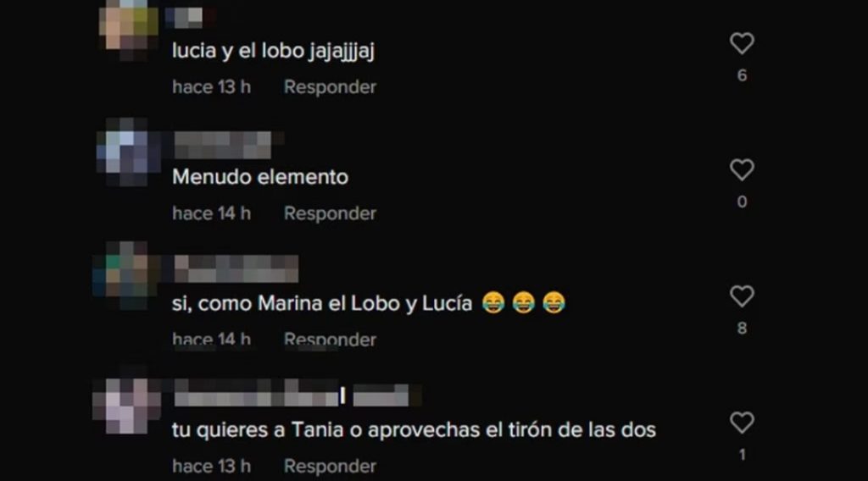This screenshot has width=868, height=481.
Task: Click Responder under 'Menudo elemento'
Action: pos(330,213)
